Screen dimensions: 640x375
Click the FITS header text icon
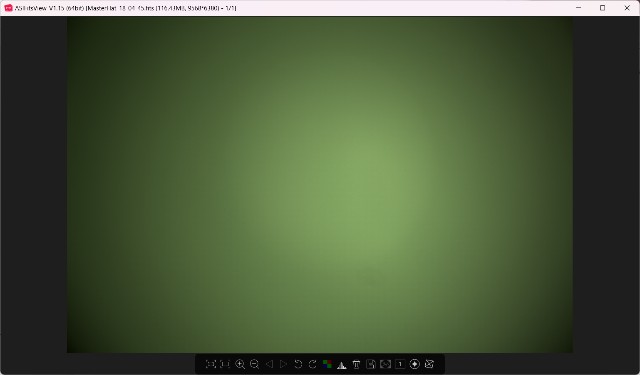coord(356,364)
